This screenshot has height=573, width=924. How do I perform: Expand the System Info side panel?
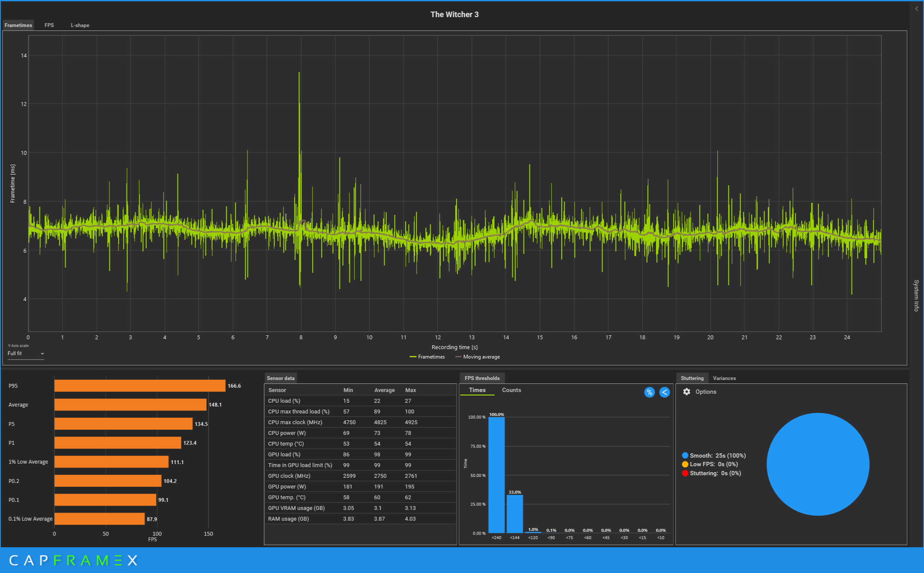(x=916, y=295)
